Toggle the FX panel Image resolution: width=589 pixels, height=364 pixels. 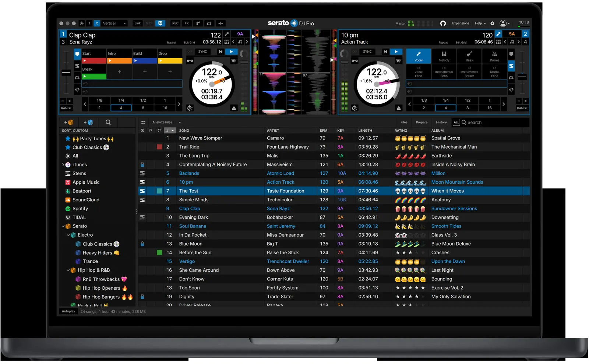[187, 23]
